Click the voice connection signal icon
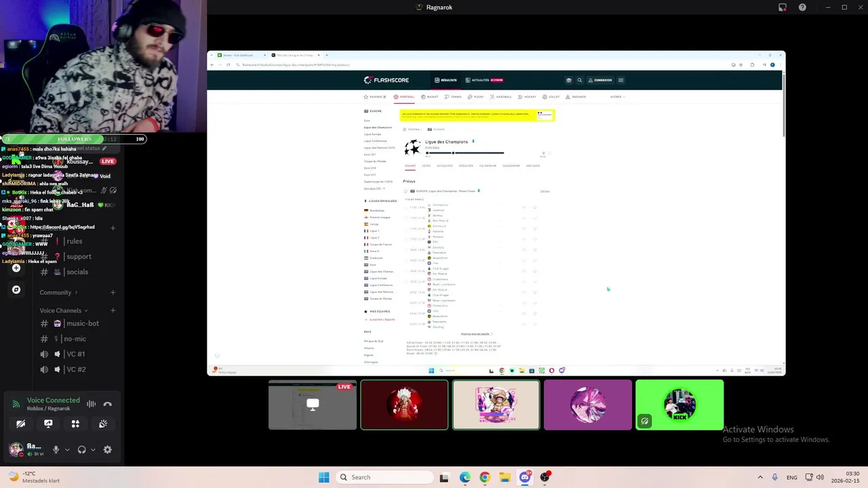This screenshot has height=488, width=868. [16, 404]
